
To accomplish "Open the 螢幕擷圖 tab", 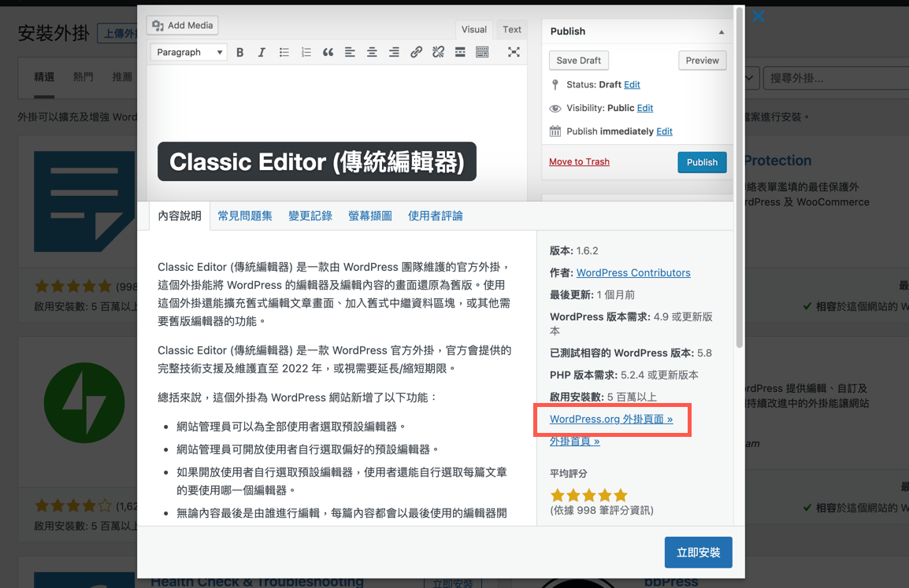I will point(370,216).
